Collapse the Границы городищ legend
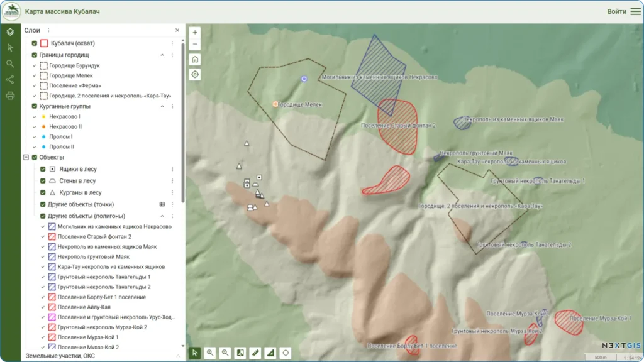 162,55
